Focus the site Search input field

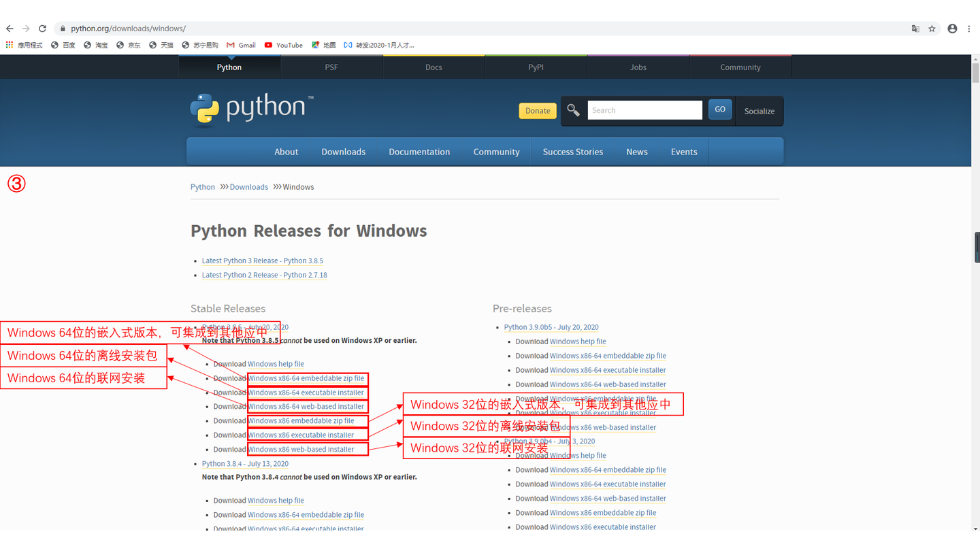click(x=644, y=110)
